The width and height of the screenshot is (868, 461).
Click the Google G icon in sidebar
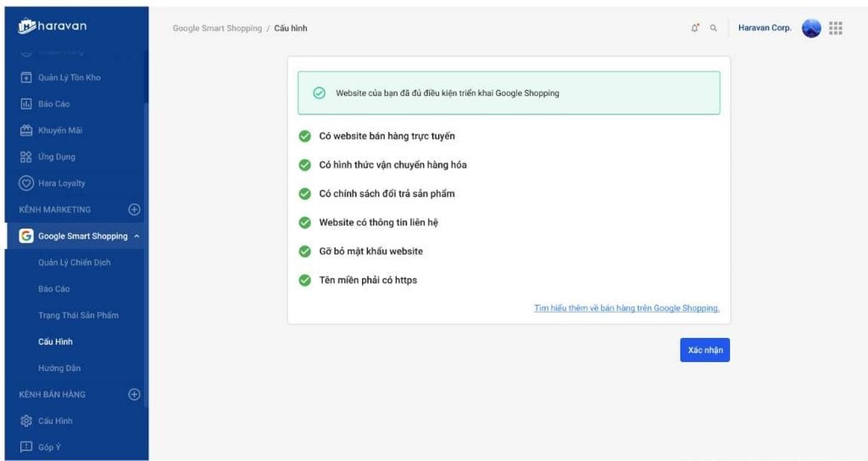pos(26,236)
